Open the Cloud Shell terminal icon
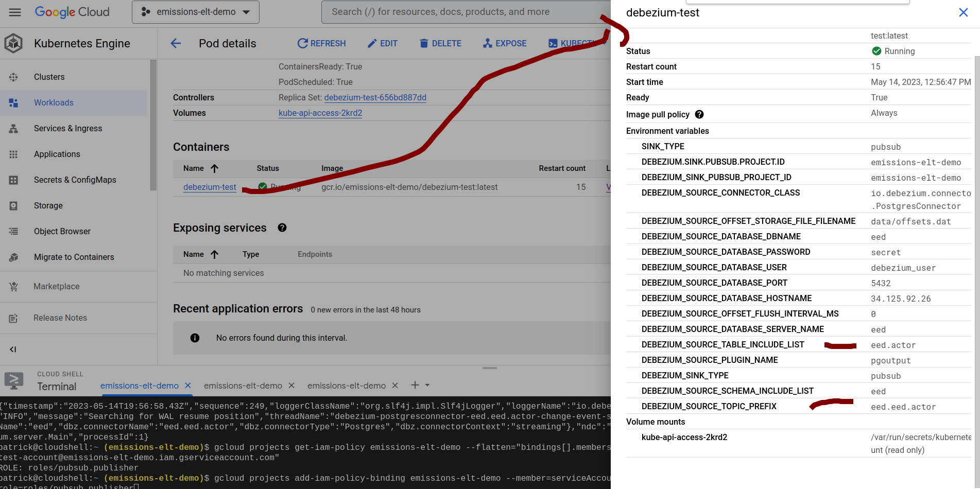The image size is (980, 489). pyautogui.click(x=13, y=381)
